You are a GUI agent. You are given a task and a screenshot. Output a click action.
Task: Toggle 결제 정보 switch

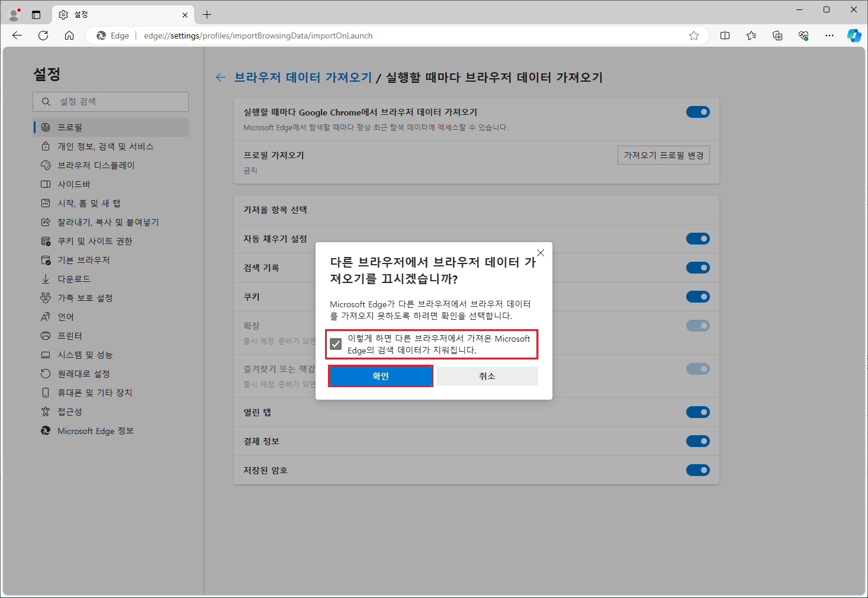[697, 441]
